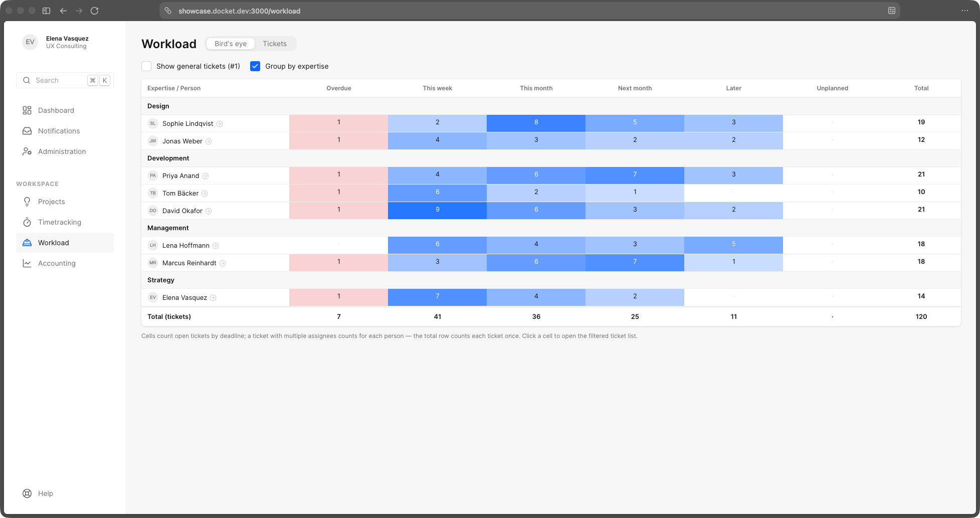980x518 pixels.
Task: Select Workload in sidebar
Action: [65, 243]
